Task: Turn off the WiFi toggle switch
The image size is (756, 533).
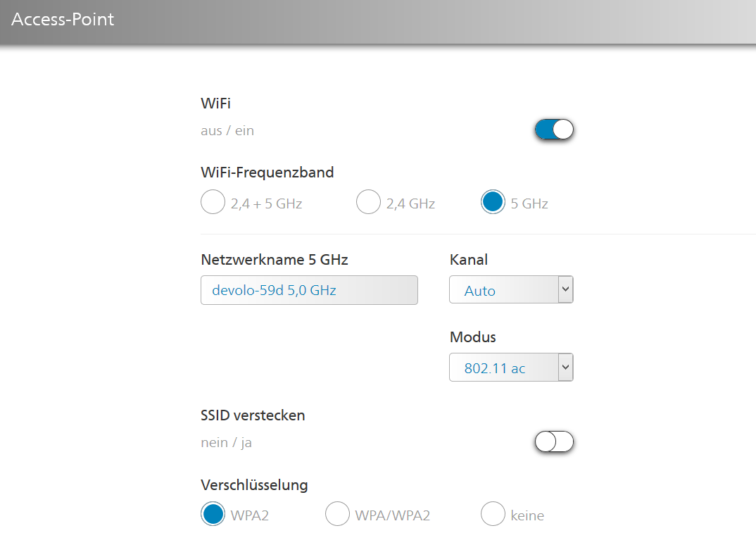Action: (554, 130)
